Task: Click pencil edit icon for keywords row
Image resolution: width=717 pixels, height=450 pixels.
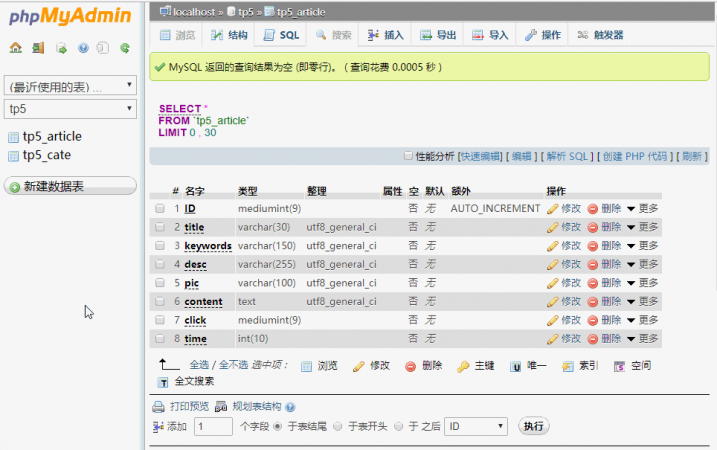Action: pyautogui.click(x=552, y=246)
